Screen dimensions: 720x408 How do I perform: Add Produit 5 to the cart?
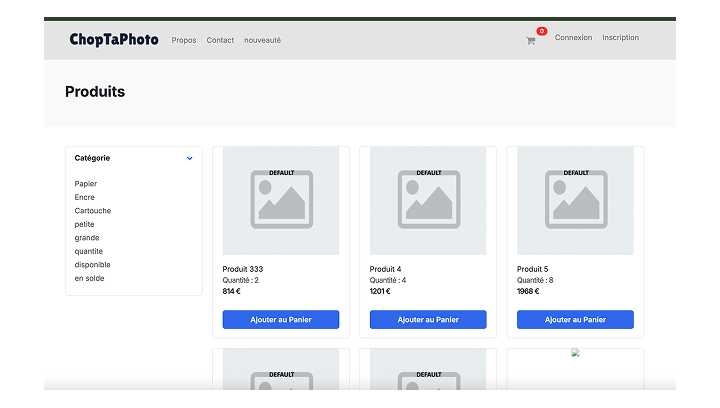(x=575, y=319)
